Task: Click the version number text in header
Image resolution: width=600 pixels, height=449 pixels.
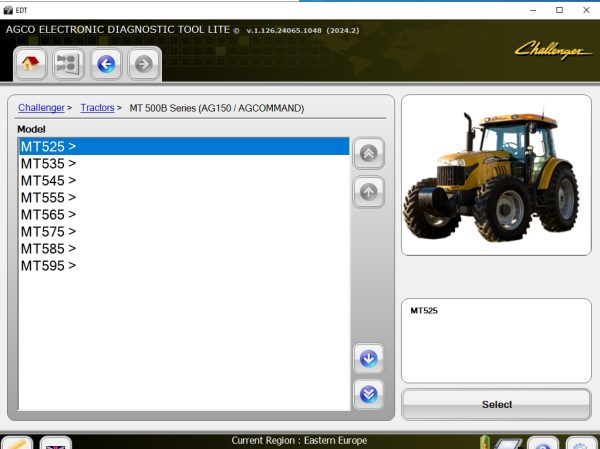Action: pyautogui.click(x=303, y=31)
